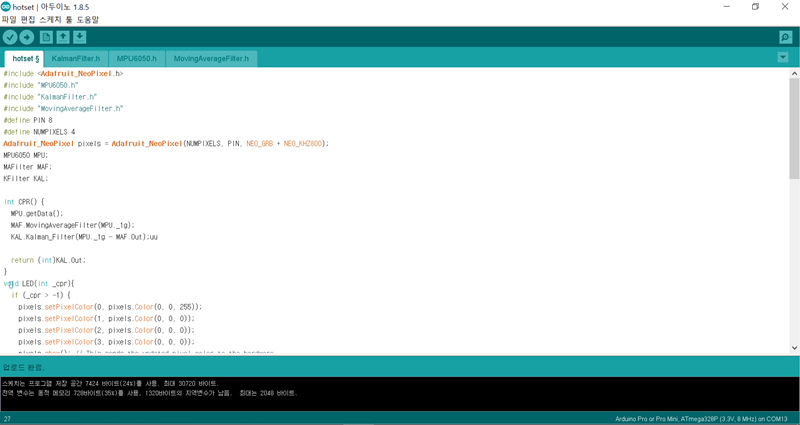Click the vertical scrollbar thumb in editor
This screenshot has height=425, width=800.
click(794, 129)
